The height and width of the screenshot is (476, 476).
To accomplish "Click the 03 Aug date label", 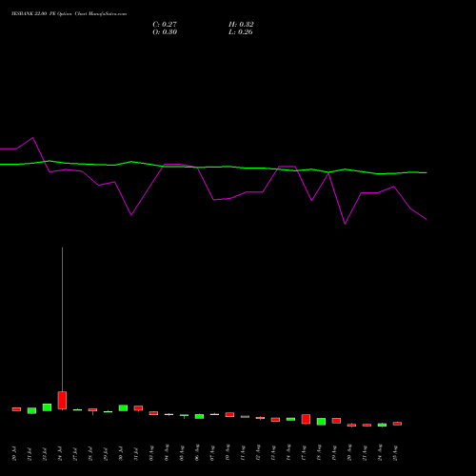I will click(151, 453).
